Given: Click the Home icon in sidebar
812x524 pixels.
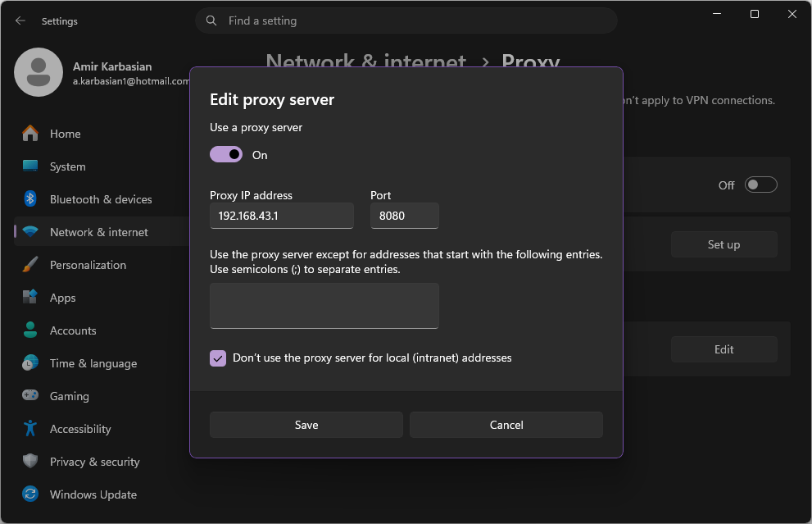Looking at the screenshot, I should click(30, 133).
